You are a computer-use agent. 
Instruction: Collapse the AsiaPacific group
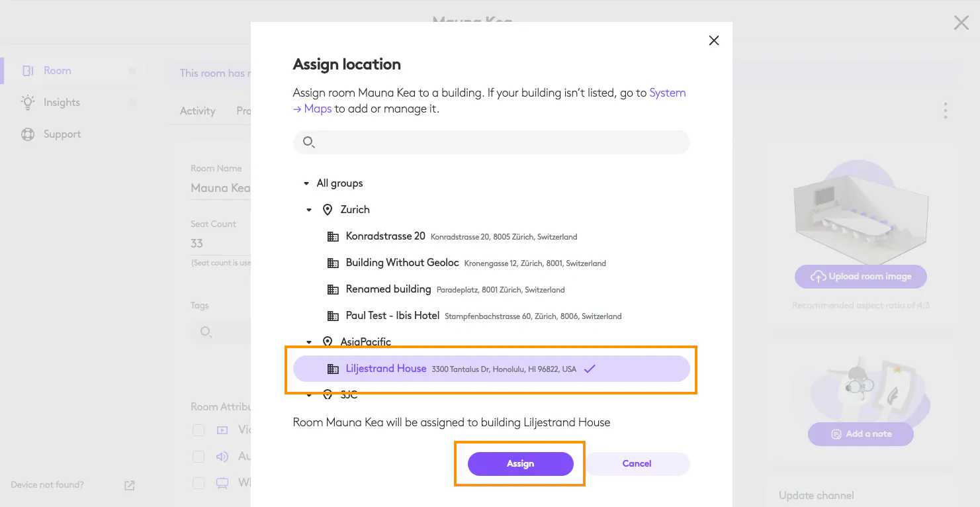click(x=309, y=342)
